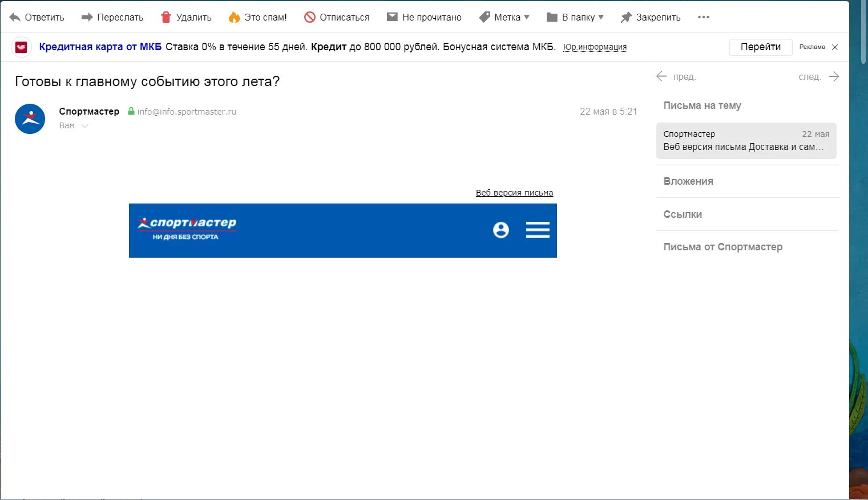
Task: Open the Метка label dropdown
Action: point(504,17)
